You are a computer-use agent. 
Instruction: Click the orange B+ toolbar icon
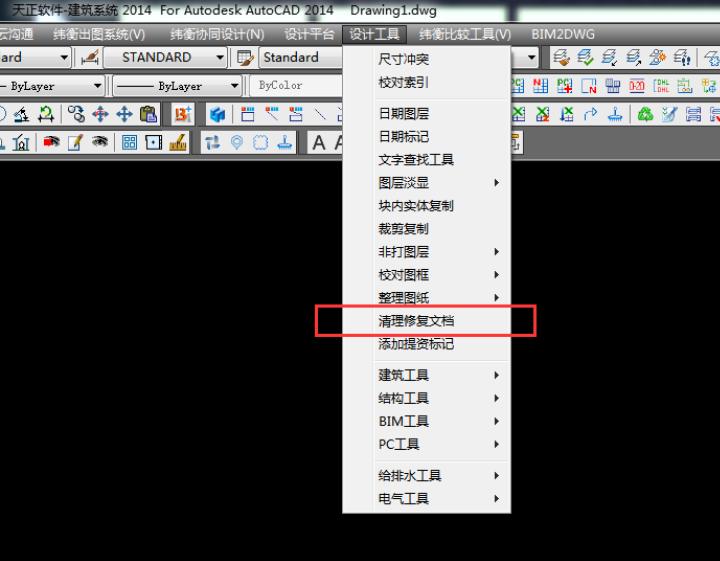click(182, 114)
